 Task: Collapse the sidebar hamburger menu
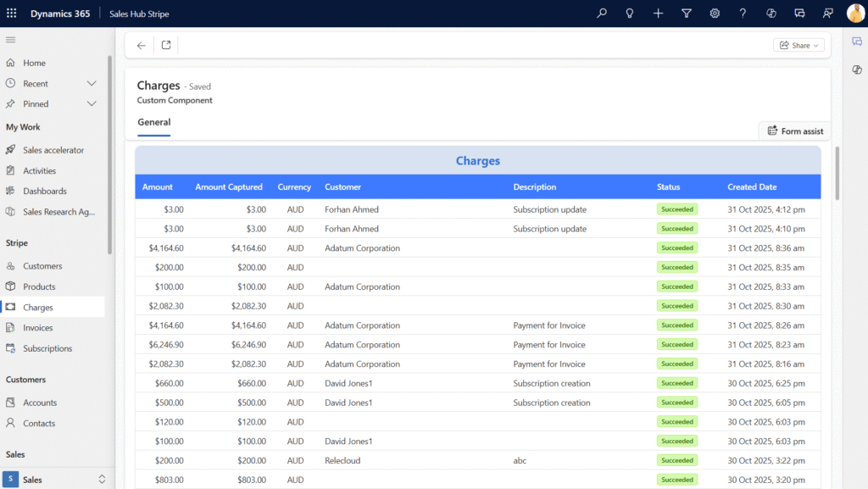tap(11, 40)
